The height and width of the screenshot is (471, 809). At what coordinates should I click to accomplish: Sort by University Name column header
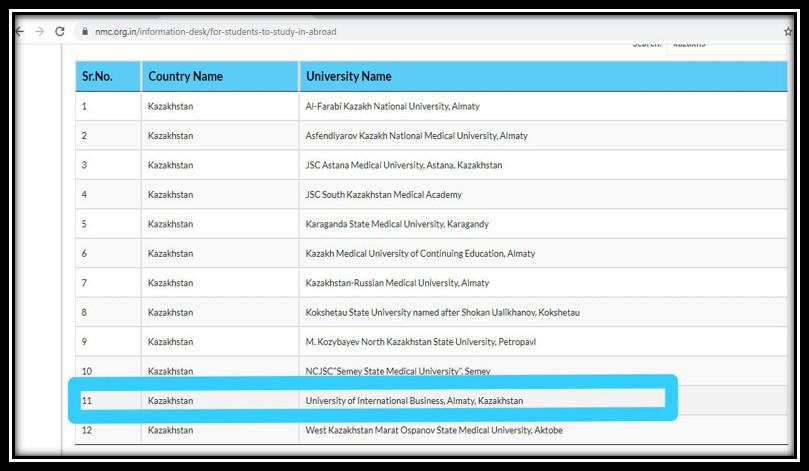(348, 76)
